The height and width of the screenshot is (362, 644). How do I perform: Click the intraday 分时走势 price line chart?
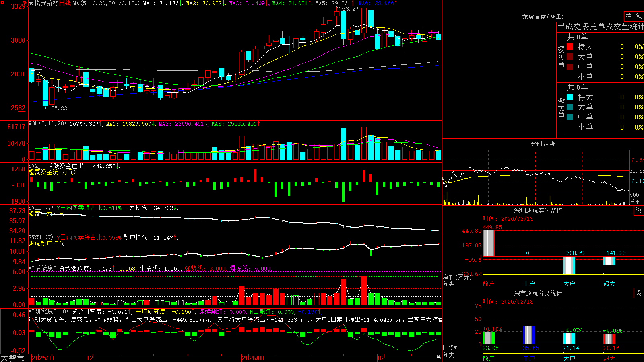coord(536,178)
